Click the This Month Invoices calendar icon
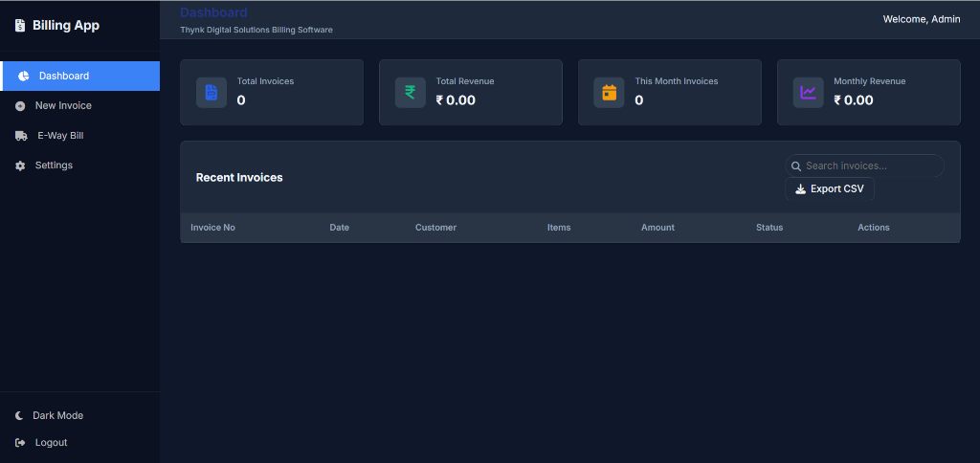 click(609, 93)
